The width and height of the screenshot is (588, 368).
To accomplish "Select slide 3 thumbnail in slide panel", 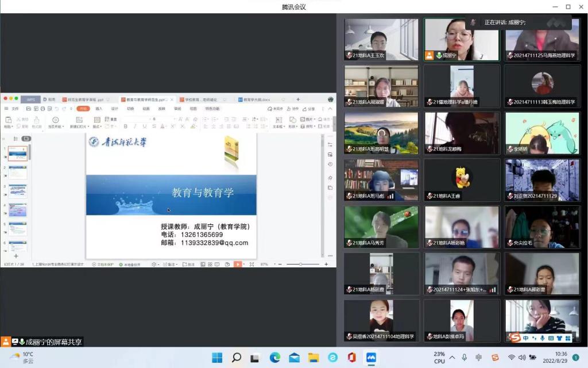I will [18, 191].
